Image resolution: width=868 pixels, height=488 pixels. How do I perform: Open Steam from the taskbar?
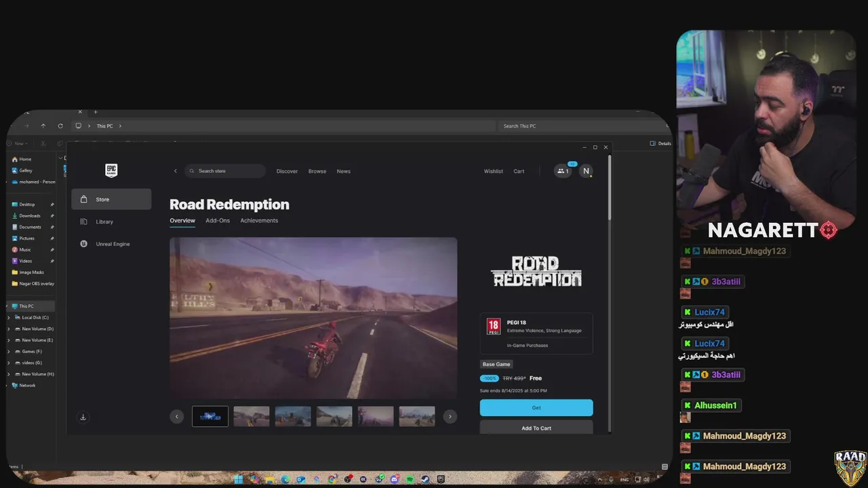pos(425,479)
